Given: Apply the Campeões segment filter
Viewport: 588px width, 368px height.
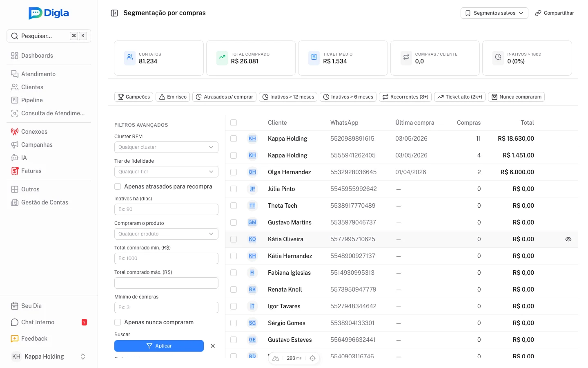Looking at the screenshot, I should 134,97.
